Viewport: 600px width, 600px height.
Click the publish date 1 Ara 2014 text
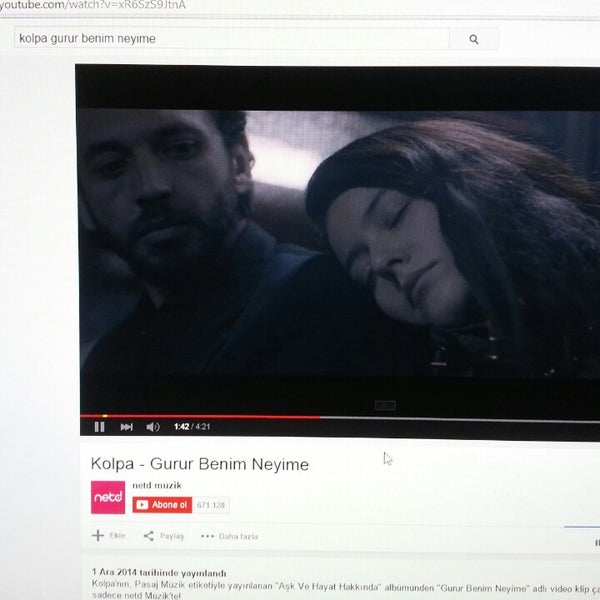point(159,573)
